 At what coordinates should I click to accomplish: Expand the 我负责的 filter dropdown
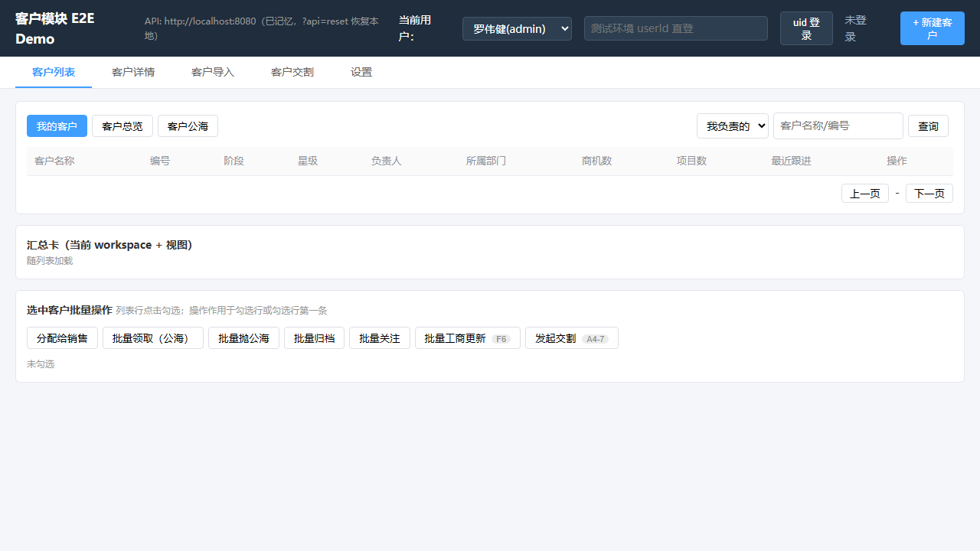[x=733, y=126]
